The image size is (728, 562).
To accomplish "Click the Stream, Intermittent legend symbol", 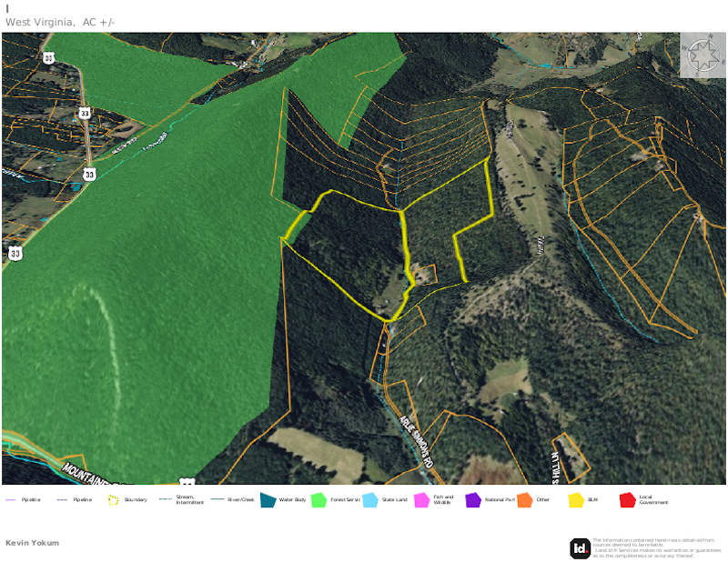I will pos(165,500).
